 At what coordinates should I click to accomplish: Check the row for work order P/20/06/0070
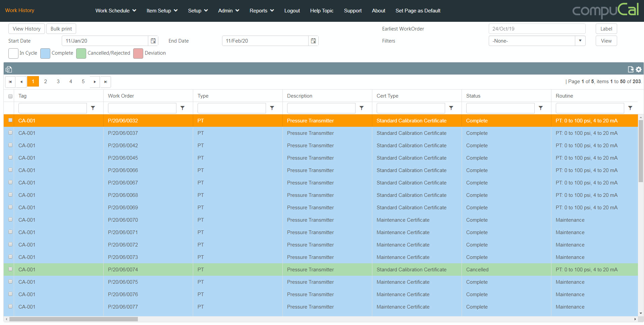[x=10, y=219]
